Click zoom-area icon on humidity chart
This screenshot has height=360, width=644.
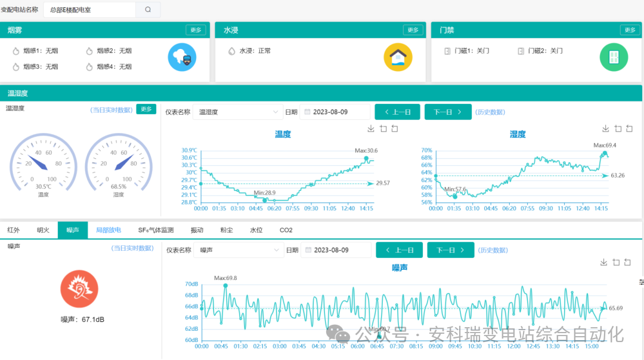click(x=618, y=129)
